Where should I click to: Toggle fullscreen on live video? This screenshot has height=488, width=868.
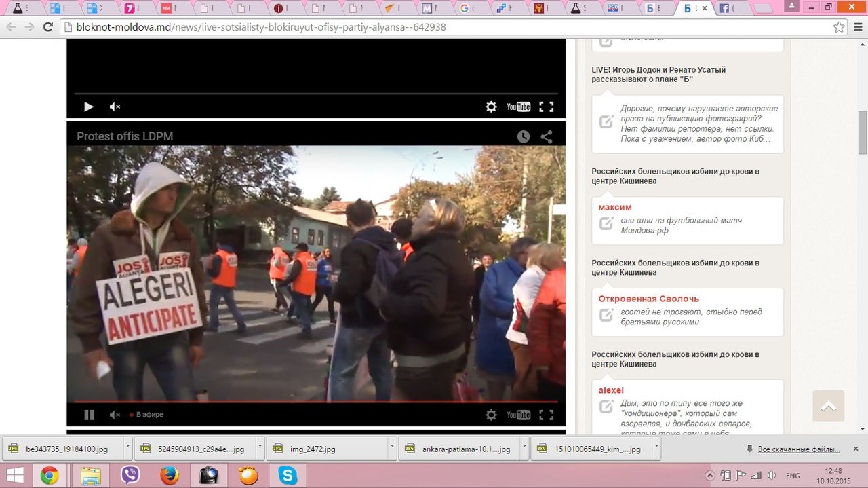pos(547,415)
